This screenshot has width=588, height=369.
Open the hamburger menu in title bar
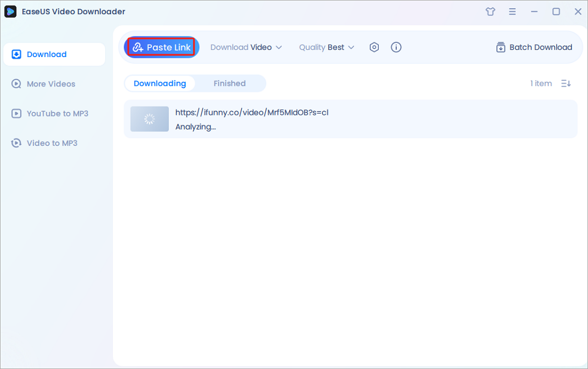(x=512, y=12)
